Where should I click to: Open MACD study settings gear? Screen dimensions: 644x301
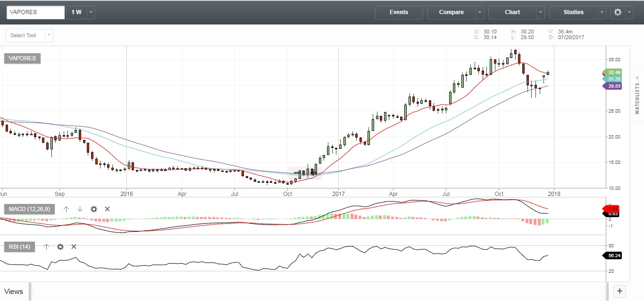[x=94, y=209]
